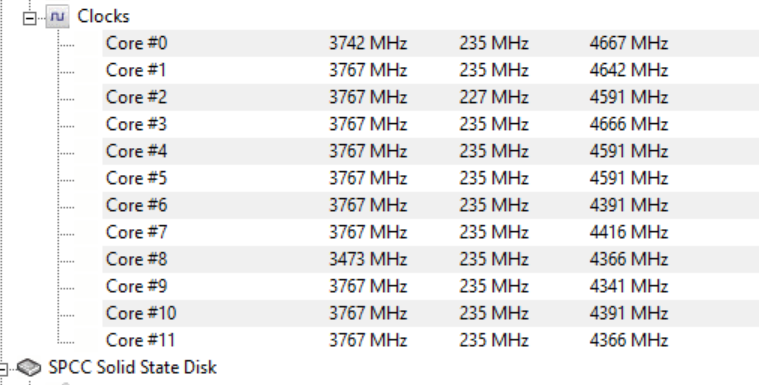Viewport: 759px width, 385px height.
Task: Select the Core #6 row
Action: pyautogui.click(x=431, y=205)
